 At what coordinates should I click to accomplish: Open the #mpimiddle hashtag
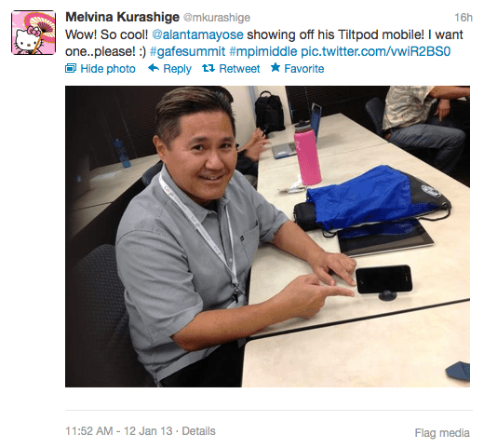coord(263,51)
